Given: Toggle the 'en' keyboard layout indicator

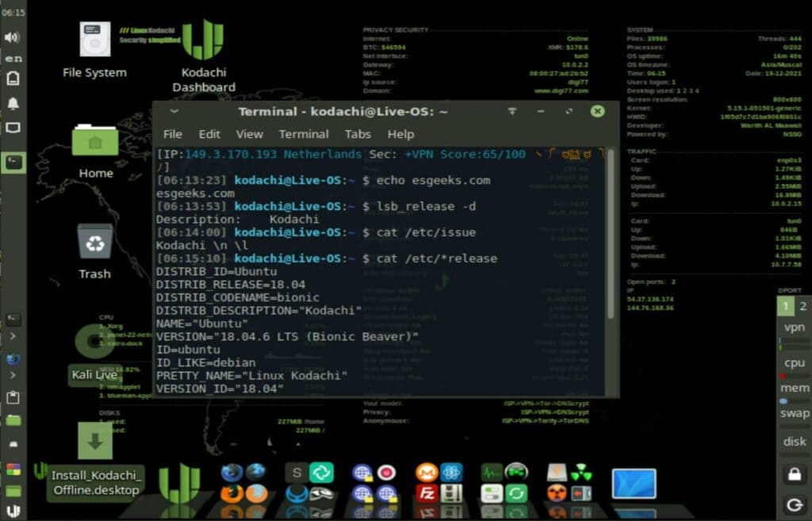Looking at the screenshot, I should pyautogui.click(x=13, y=59).
